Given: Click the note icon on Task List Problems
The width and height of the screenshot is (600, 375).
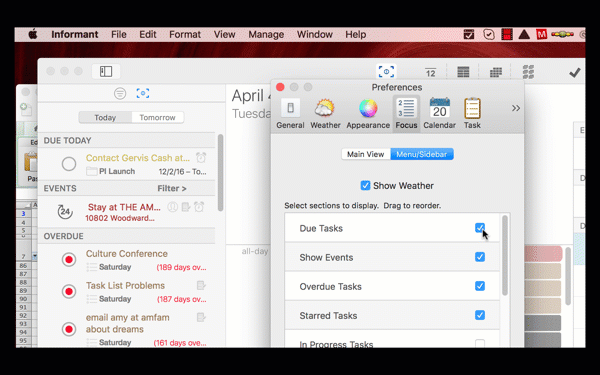Looking at the screenshot, I should click(x=201, y=285).
